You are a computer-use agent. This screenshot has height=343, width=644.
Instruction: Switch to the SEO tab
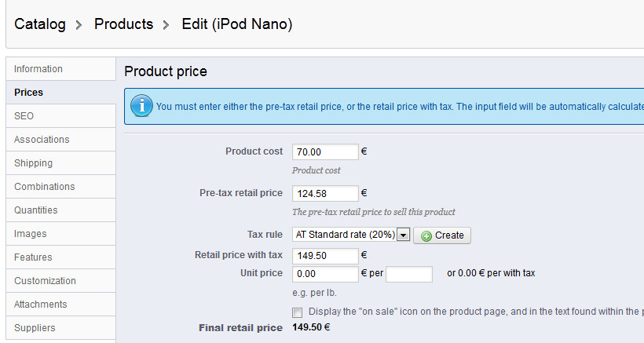click(24, 116)
